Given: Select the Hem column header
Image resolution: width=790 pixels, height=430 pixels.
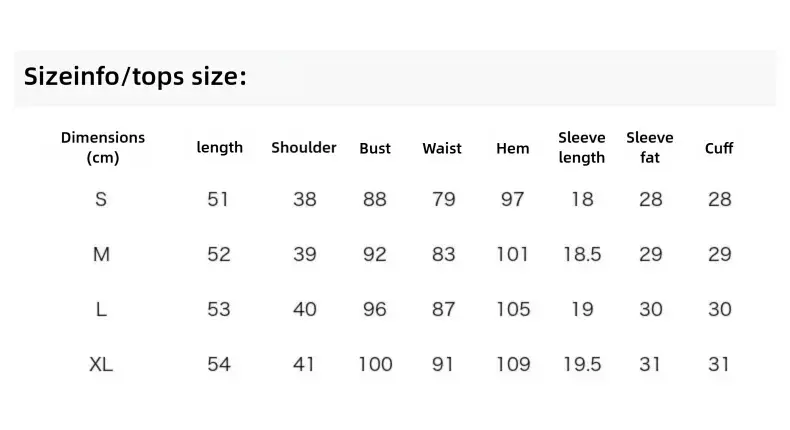Looking at the screenshot, I should (512, 148).
